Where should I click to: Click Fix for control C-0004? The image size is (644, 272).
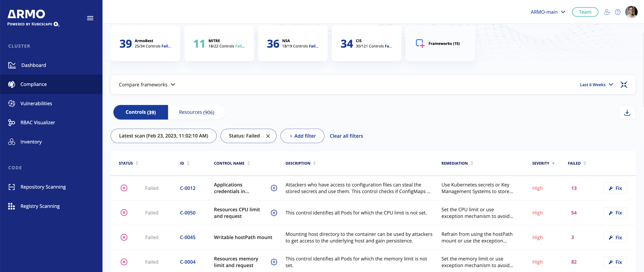click(615, 262)
